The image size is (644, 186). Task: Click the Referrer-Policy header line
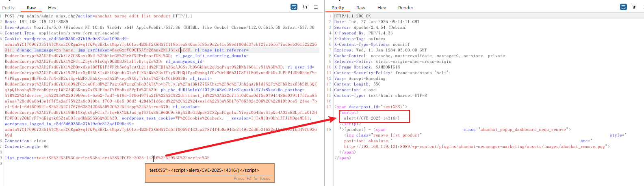point(392,62)
